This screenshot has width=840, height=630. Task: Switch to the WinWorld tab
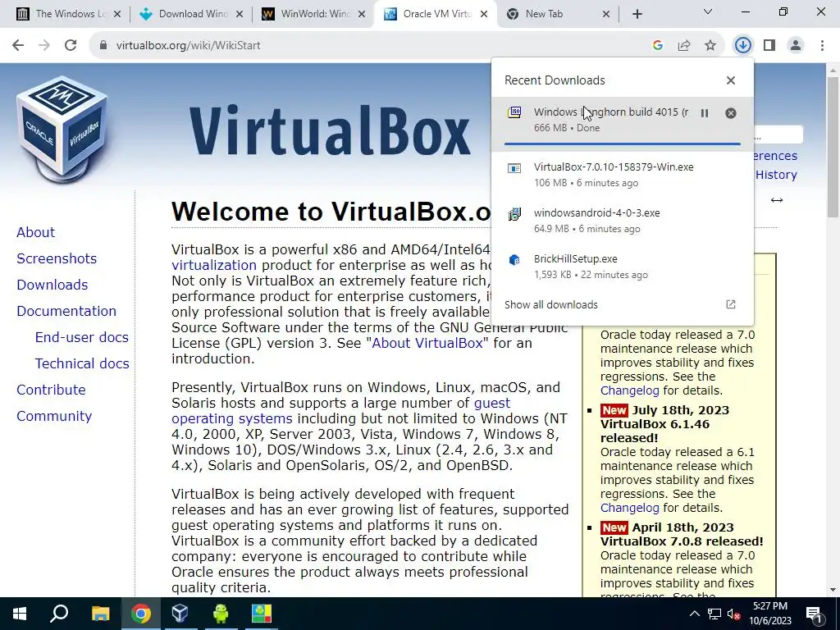click(313, 14)
